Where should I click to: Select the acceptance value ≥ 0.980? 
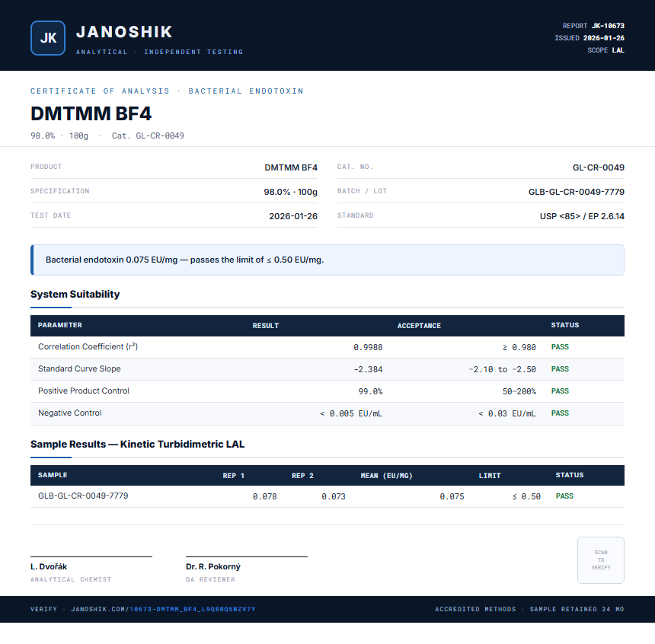click(519, 347)
